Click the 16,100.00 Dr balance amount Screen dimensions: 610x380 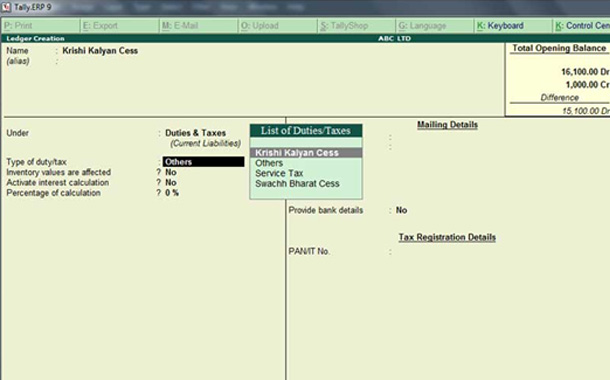coord(585,72)
